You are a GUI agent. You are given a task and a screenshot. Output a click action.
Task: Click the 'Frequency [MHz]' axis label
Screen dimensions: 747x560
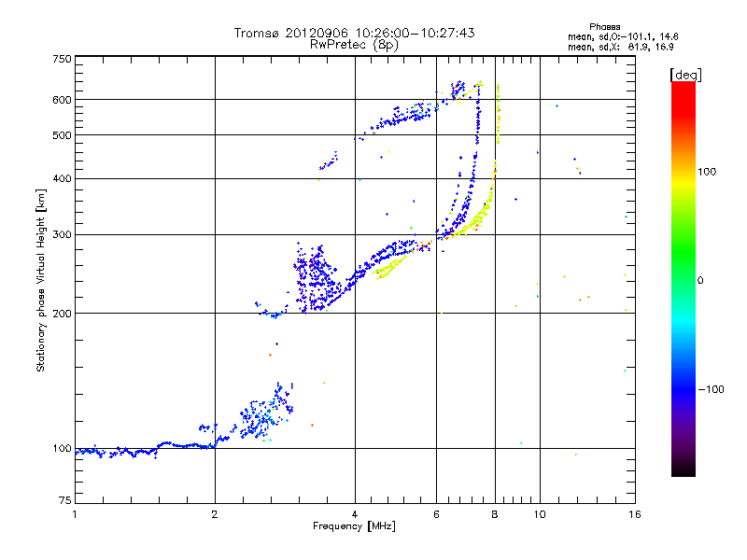tap(354, 525)
